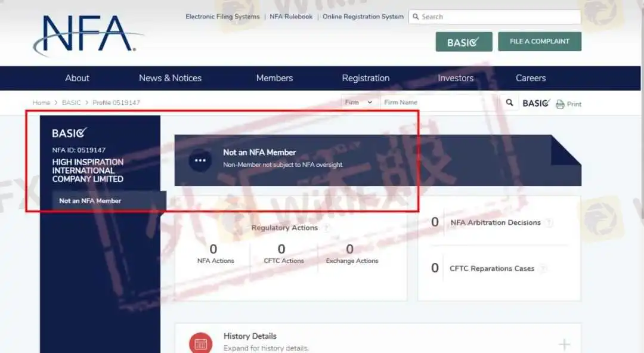Click Profile 0519147 breadcrumb
The height and width of the screenshot is (353, 644).
[x=116, y=103]
